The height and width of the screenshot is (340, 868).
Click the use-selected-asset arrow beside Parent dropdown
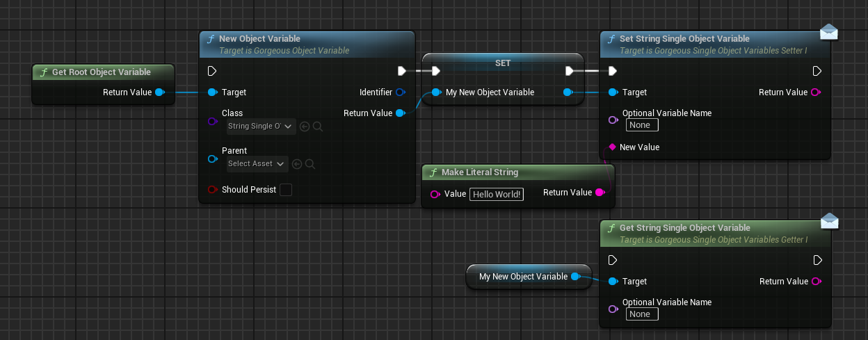tap(297, 164)
